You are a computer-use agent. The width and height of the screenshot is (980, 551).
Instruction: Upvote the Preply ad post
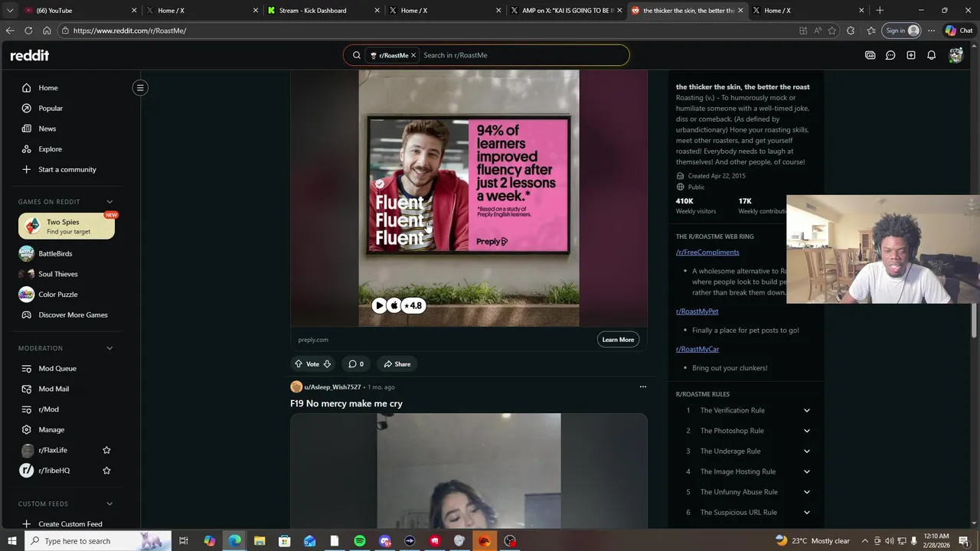tap(299, 364)
